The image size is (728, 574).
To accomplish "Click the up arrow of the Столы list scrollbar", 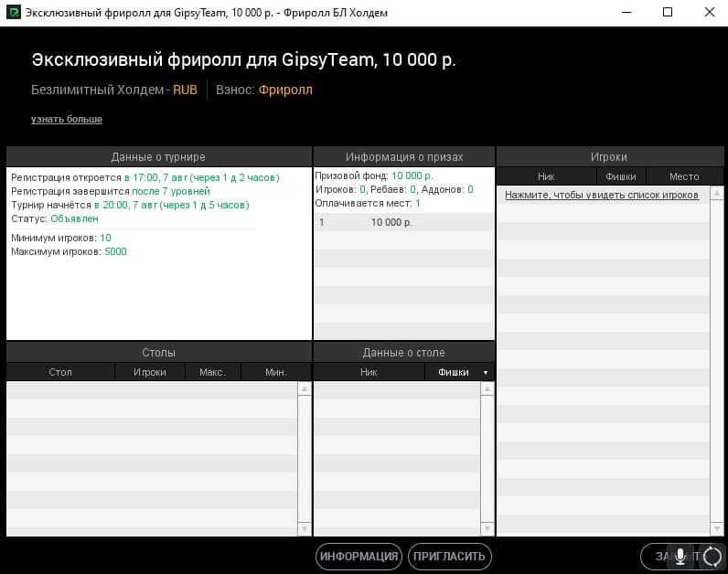I will [305, 388].
